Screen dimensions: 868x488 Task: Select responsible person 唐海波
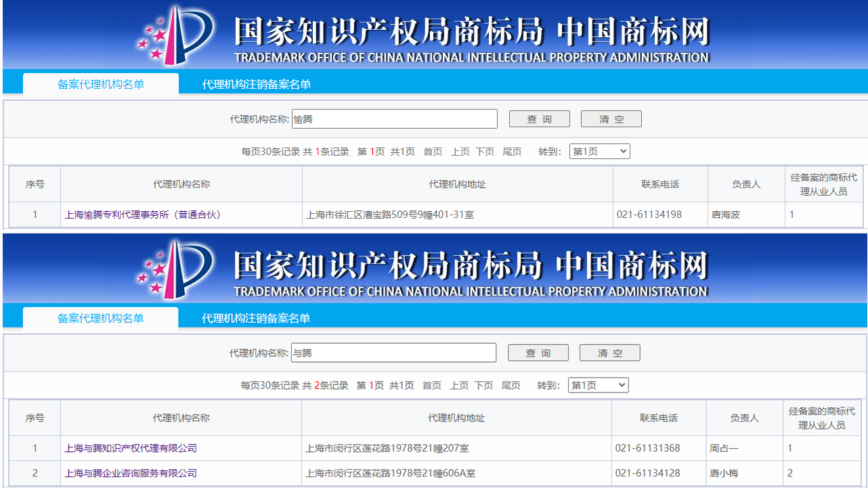tap(726, 215)
